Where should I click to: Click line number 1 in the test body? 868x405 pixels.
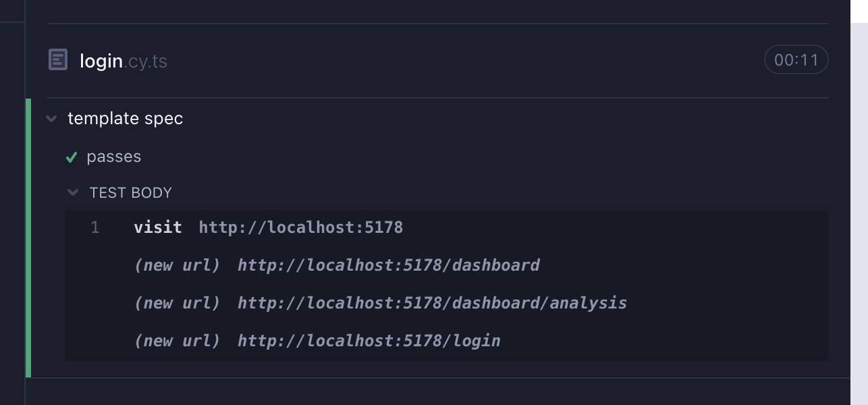95,227
